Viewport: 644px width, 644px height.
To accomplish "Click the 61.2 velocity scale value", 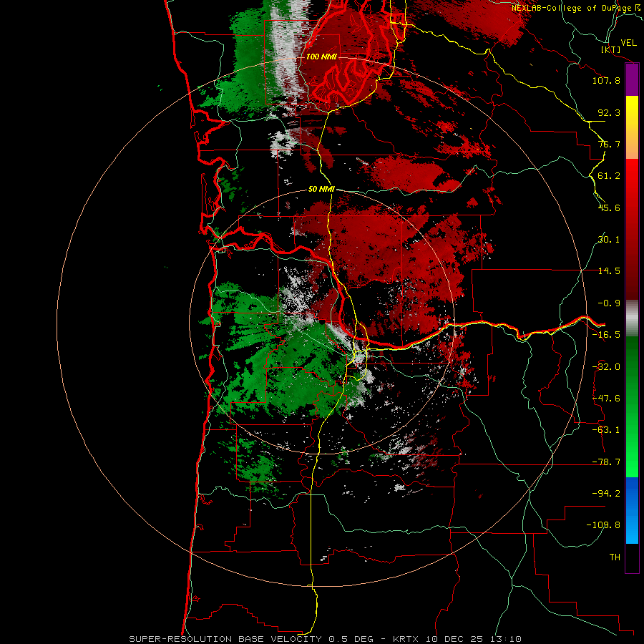I will click(x=609, y=176).
